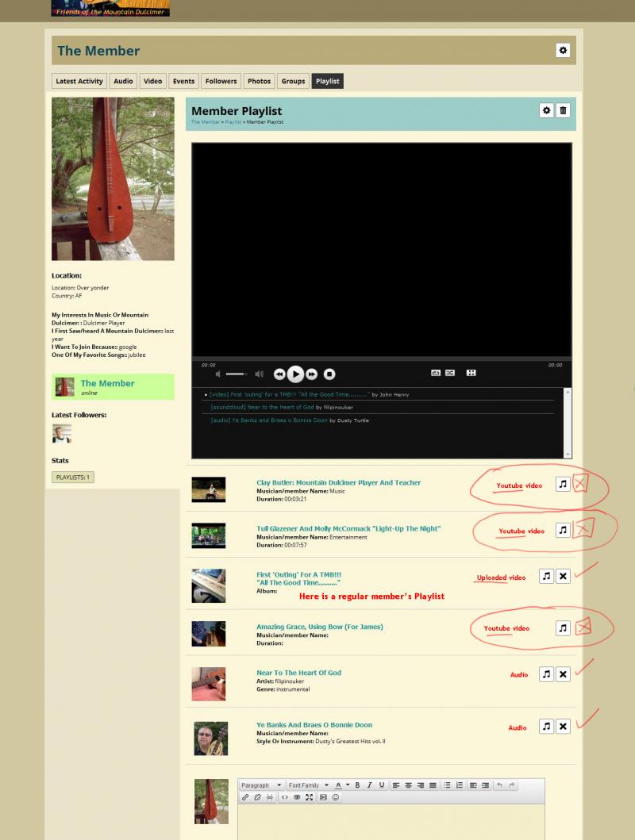Open the Followers tab

click(221, 81)
